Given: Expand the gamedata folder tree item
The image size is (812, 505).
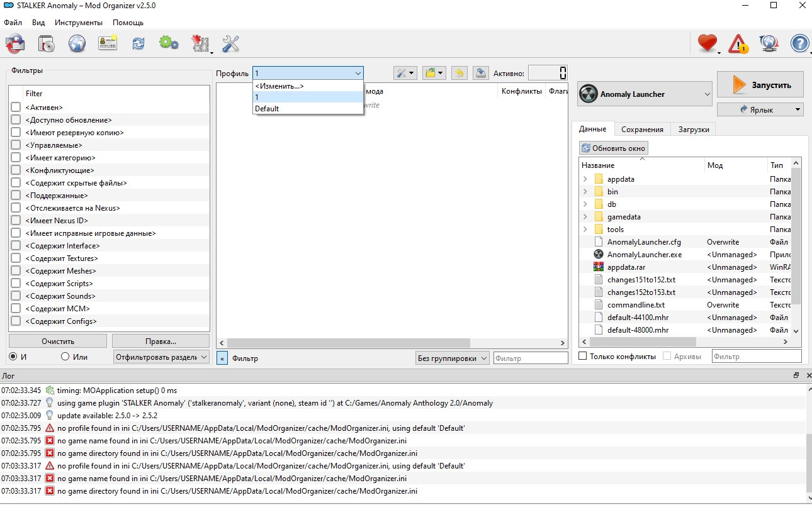Looking at the screenshot, I should tap(585, 217).
